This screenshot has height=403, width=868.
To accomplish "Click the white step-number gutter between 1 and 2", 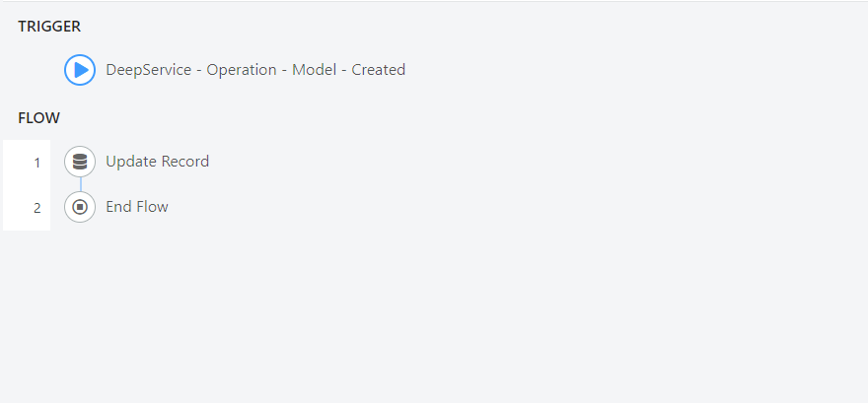I will click(x=27, y=186).
